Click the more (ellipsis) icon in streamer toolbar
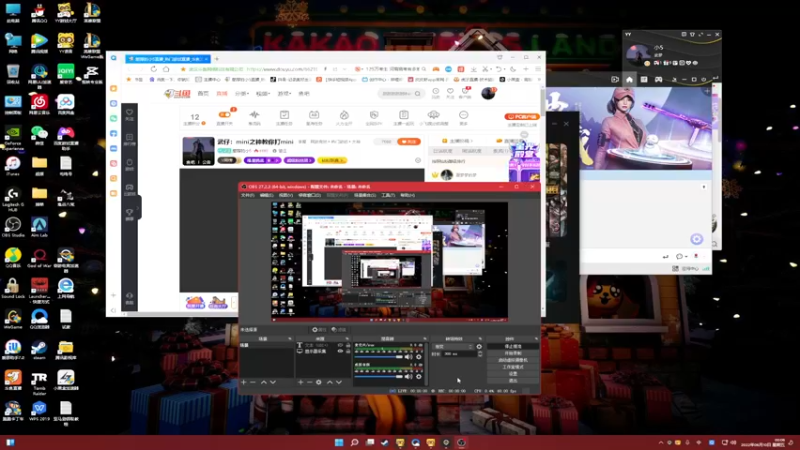This screenshot has height=450, width=800. pos(463,115)
